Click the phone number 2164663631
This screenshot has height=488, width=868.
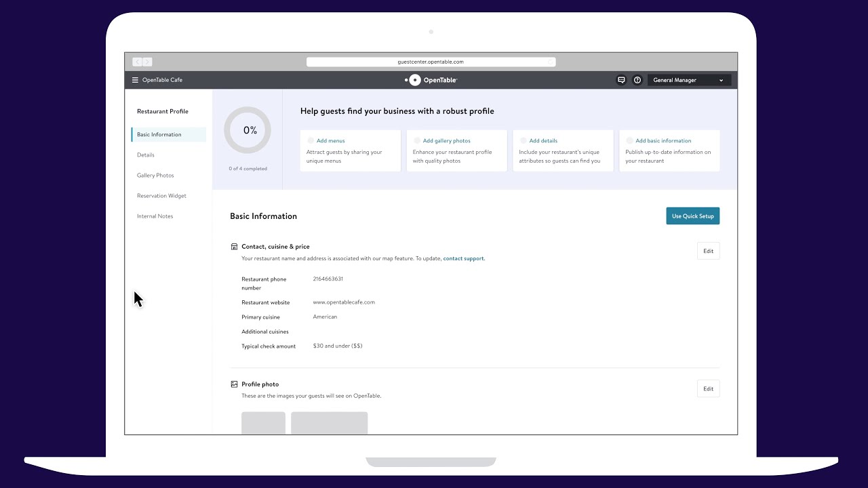[x=328, y=279]
